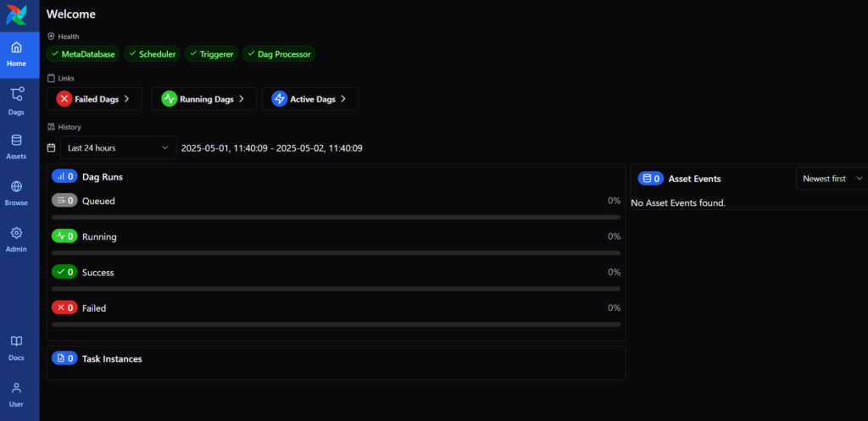
Task: Click the chevron on Active Dags
Action: (343, 99)
